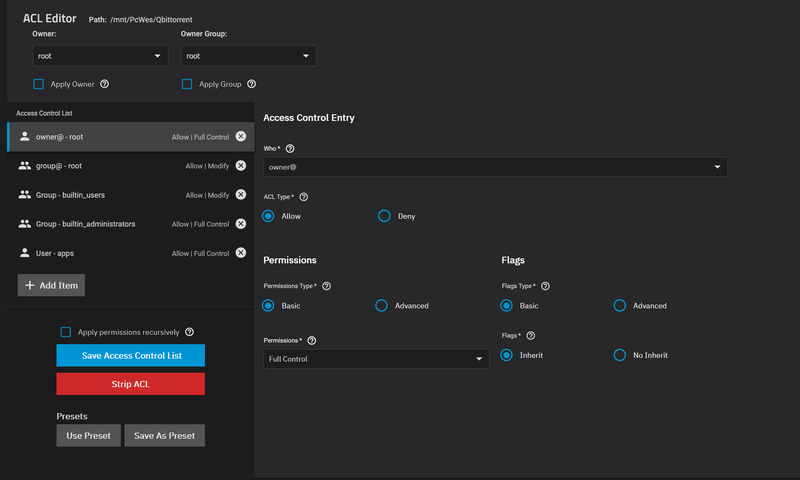Select Inherit flag option
The width and height of the screenshot is (800, 480).
click(506, 355)
